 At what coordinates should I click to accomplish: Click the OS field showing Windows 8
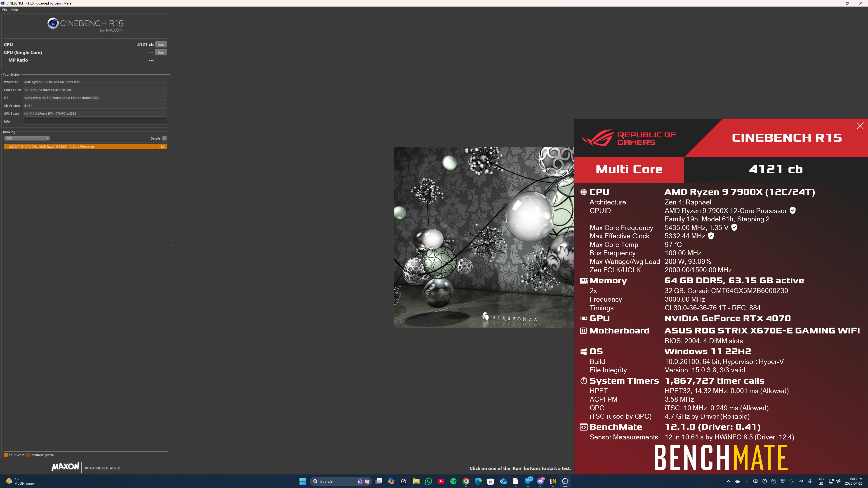[x=95, y=98]
